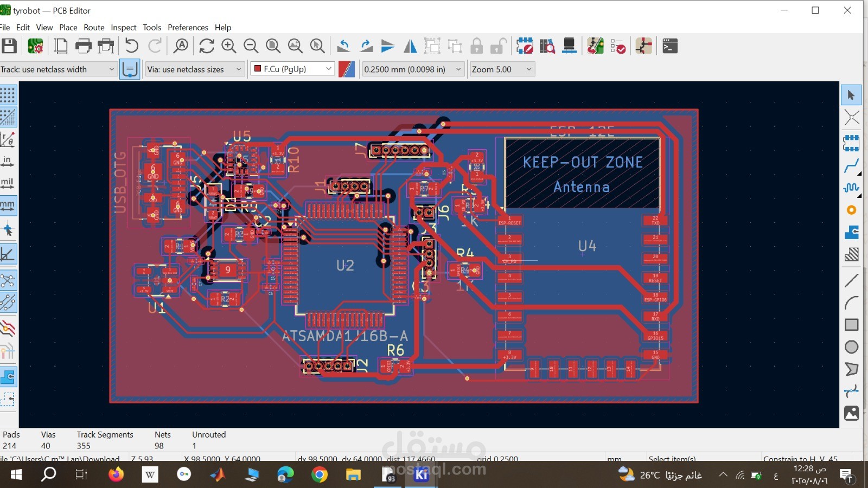This screenshot has height=488, width=868.
Task: Toggle the grid display button
Action: (x=8, y=95)
